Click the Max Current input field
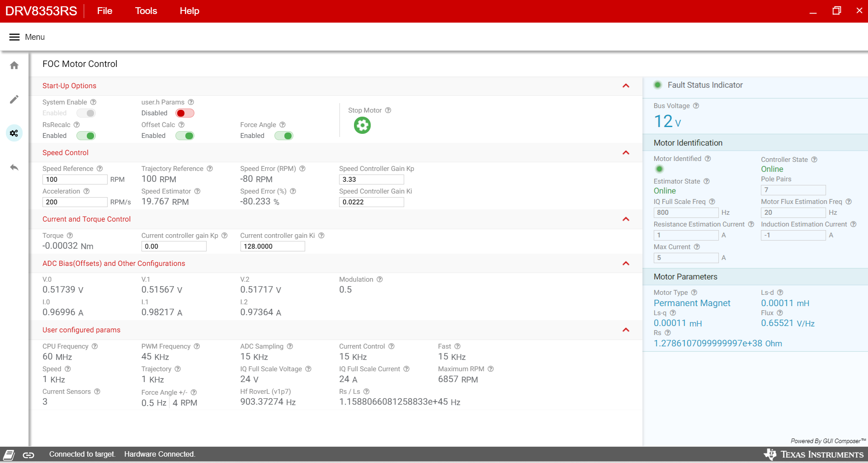Viewport: 868px width, 463px height. 686,258
